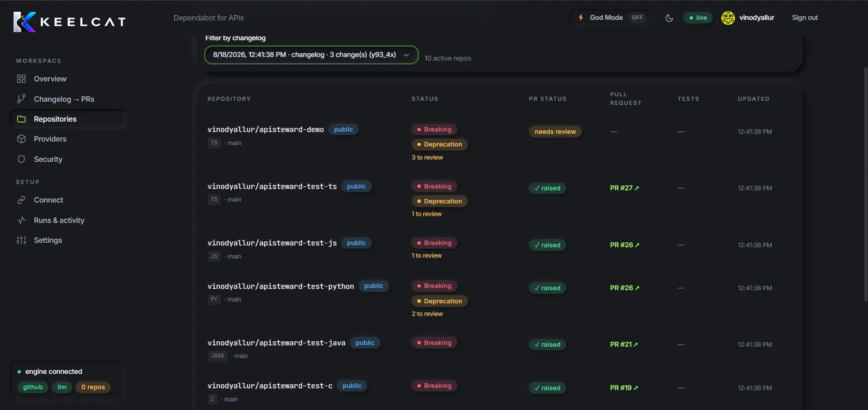Click github badge in engine panel

(x=33, y=387)
